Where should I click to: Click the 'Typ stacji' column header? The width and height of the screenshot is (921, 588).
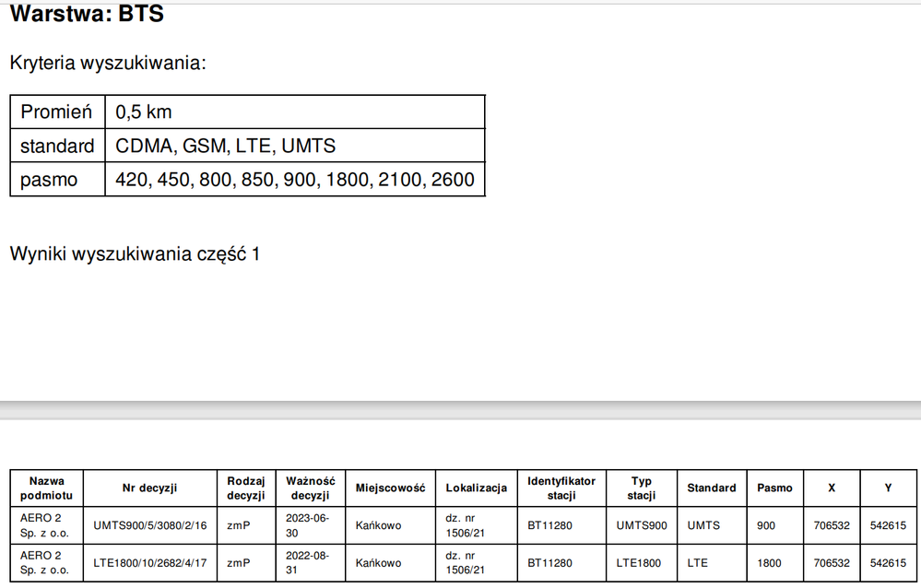[642, 488]
